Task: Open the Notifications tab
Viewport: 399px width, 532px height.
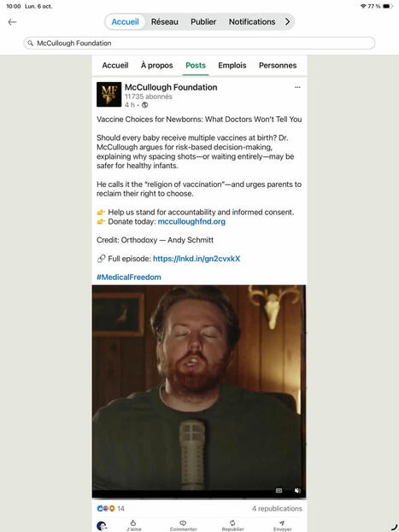Action: coord(252,21)
